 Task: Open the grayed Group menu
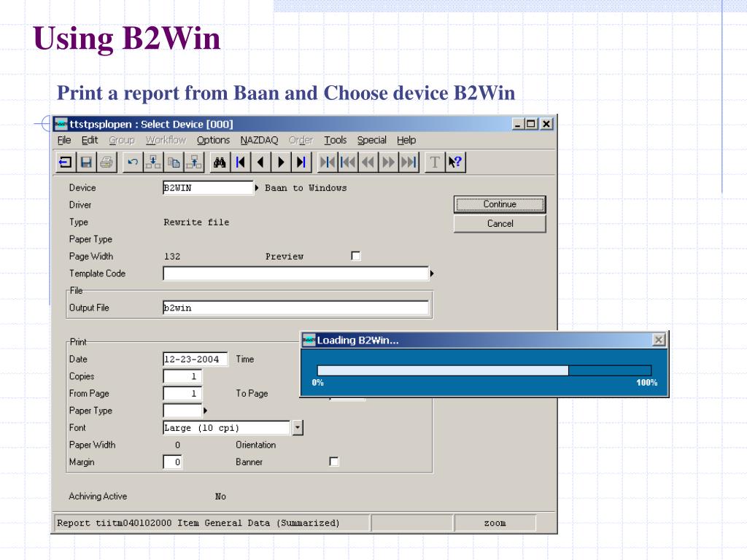coord(122,140)
